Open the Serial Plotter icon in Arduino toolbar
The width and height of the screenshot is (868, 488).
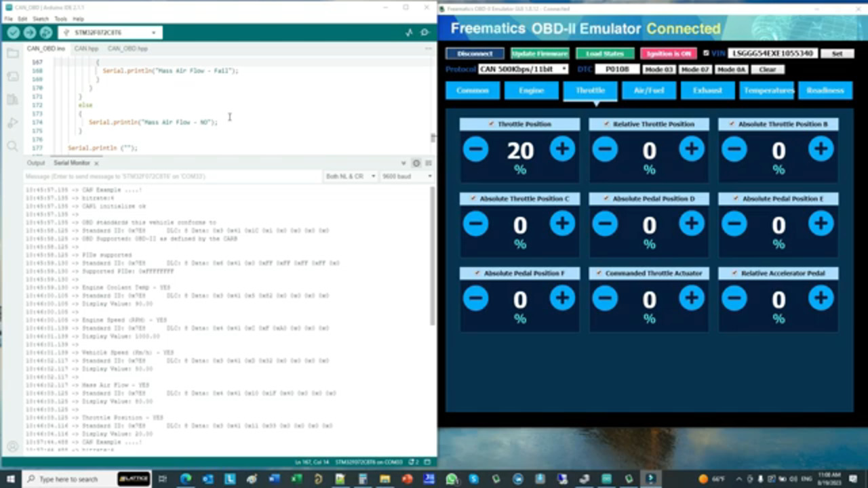409,33
